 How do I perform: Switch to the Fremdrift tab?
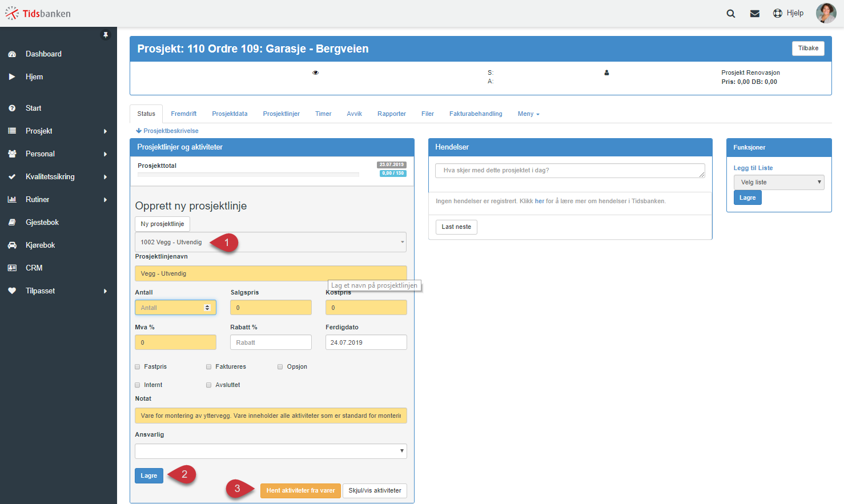point(184,114)
